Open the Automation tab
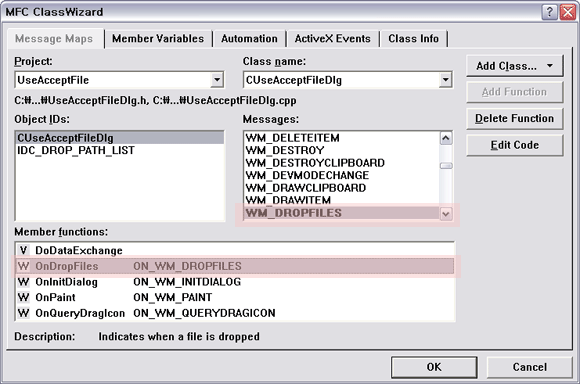The width and height of the screenshot is (580, 384). (249, 38)
